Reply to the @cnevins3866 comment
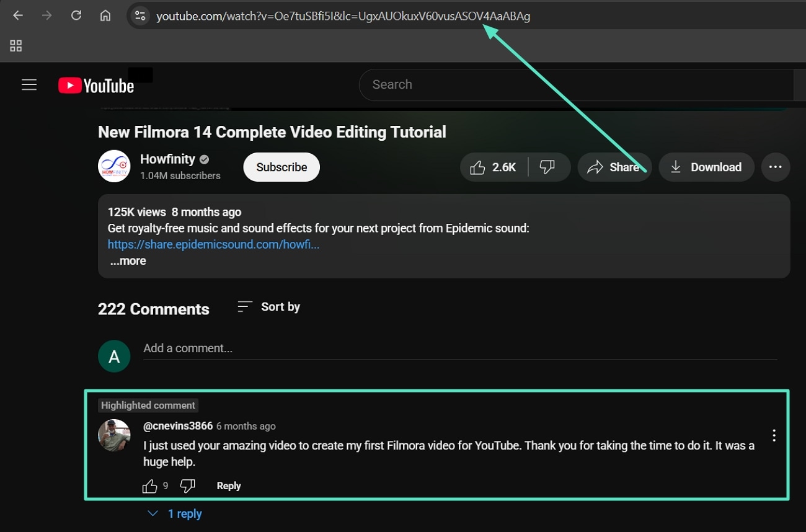The height and width of the screenshot is (532, 806). click(229, 486)
